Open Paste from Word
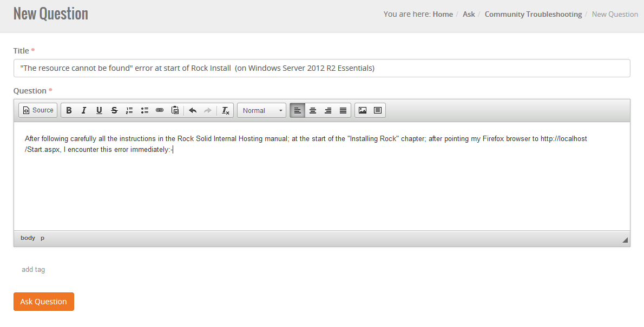The height and width of the screenshot is (327, 644). pos(175,110)
